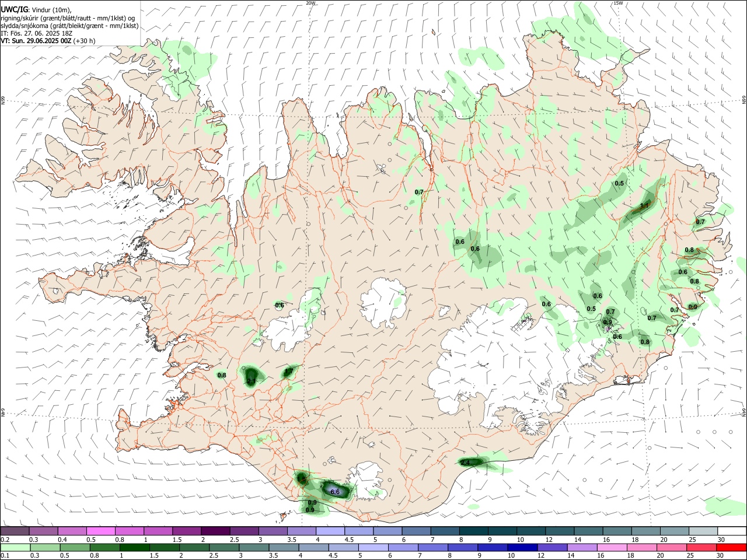Pick the bright red swatch after 30 on rain scale
This screenshot has width=747, height=560.
coord(731,547)
